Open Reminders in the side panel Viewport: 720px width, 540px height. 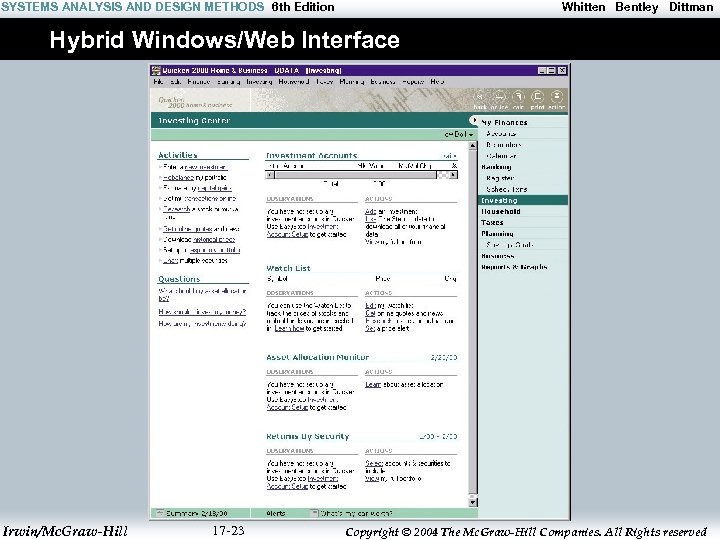504,145
